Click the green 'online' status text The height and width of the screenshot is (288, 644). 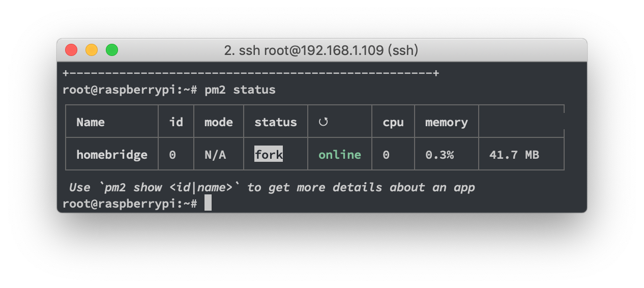pos(340,155)
